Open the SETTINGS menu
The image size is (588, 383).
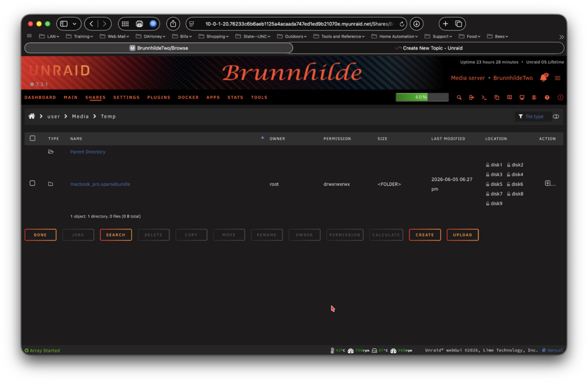[x=126, y=98]
